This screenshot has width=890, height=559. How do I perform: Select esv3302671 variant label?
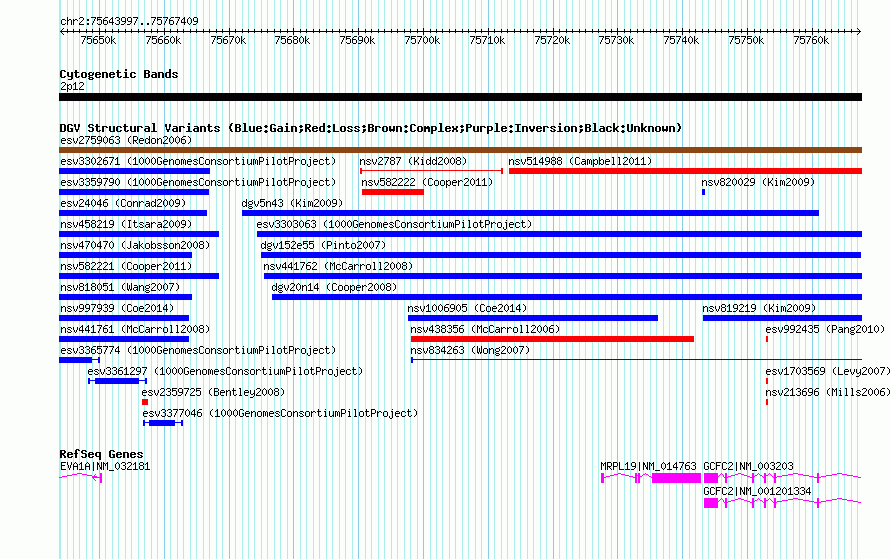[198, 161]
